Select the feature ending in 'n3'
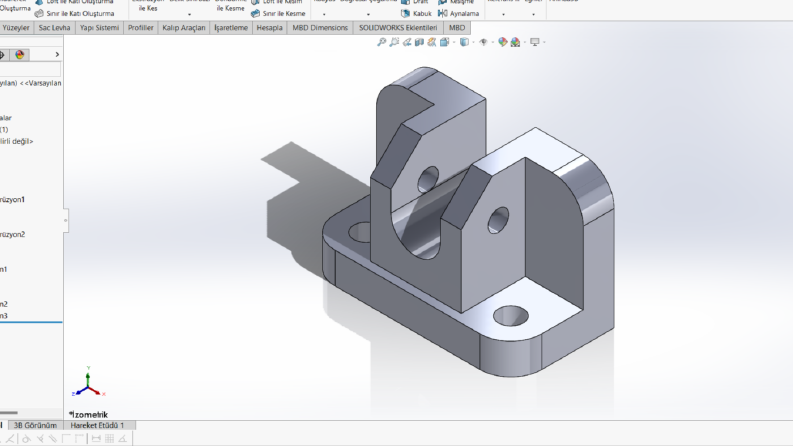The width and height of the screenshot is (793, 446). (x=4, y=316)
